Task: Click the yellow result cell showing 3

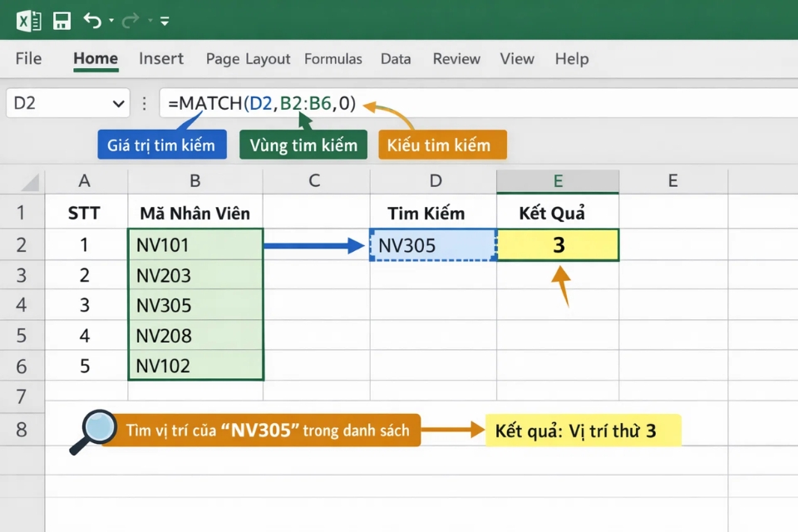Action: pos(558,245)
